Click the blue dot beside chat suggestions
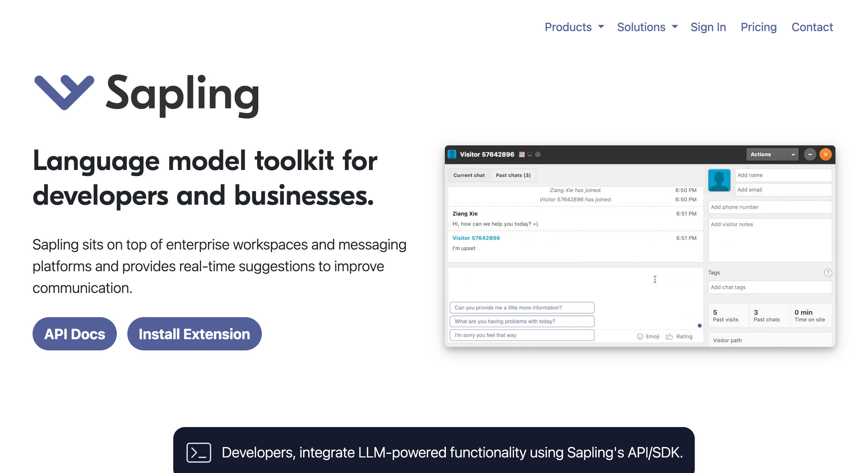Screen dimensions: 868x473 pos(699,325)
